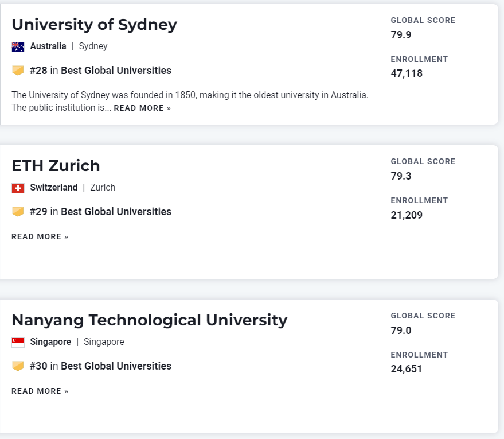
Task: Click the Switzerland flag icon
Action: click(18, 188)
